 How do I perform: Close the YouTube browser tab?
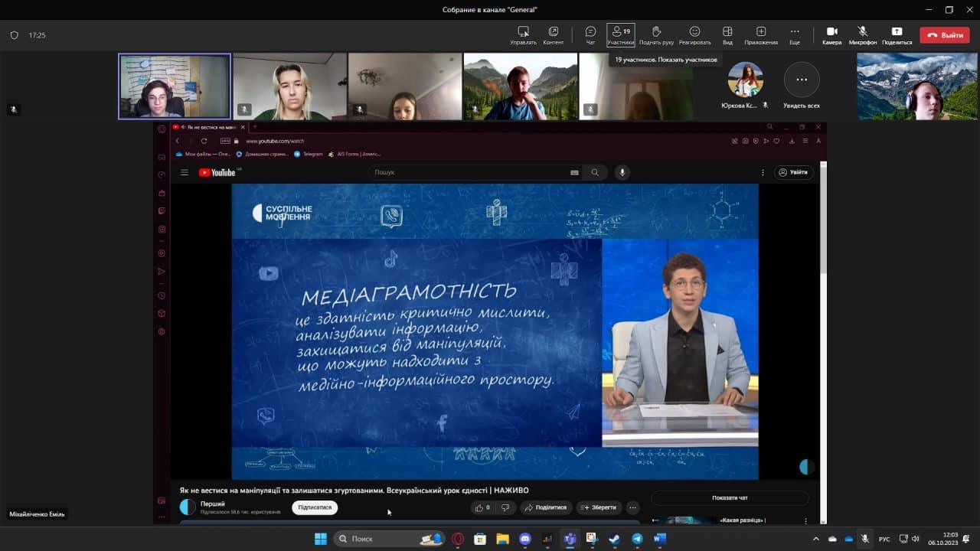243,127
